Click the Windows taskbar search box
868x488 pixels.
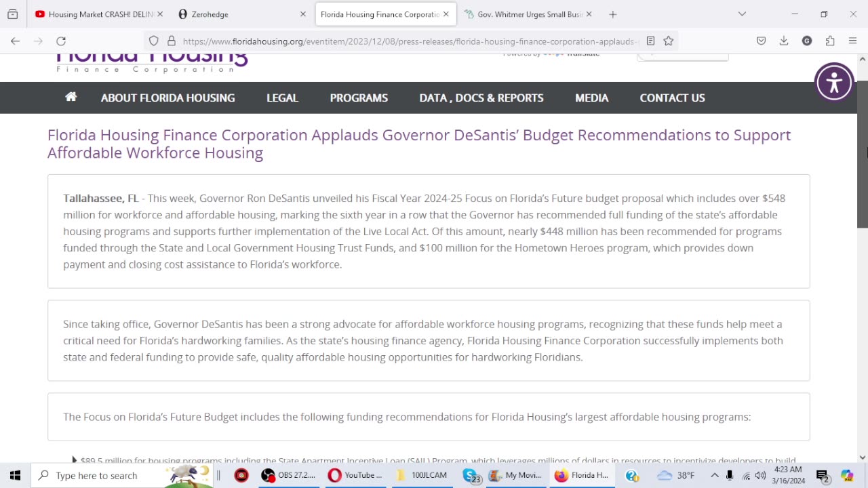[x=122, y=475]
